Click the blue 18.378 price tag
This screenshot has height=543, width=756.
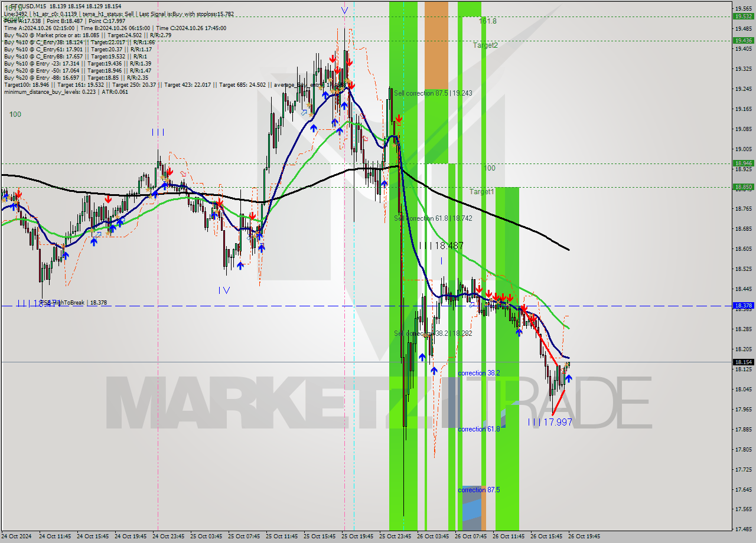point(743,306)
